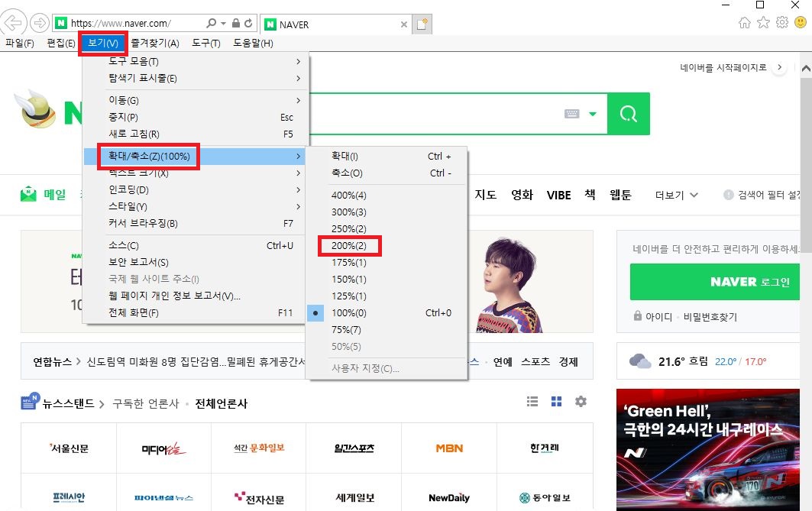Click the smiley feedback icon
This screenshot has height=511, width=812.
coord(801,22)
